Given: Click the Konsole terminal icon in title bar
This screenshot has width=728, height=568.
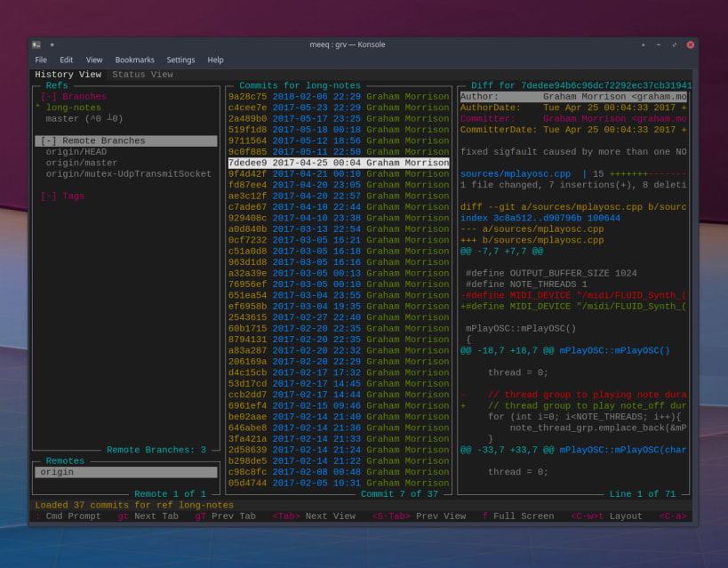Looking at the screenshot, I should 36,44.
